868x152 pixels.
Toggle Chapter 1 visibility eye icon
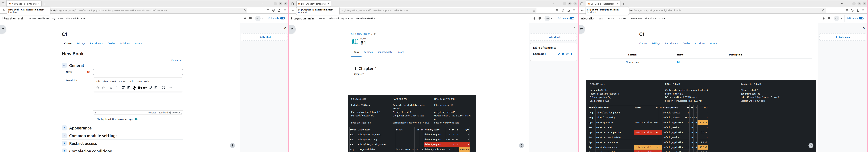567,54
